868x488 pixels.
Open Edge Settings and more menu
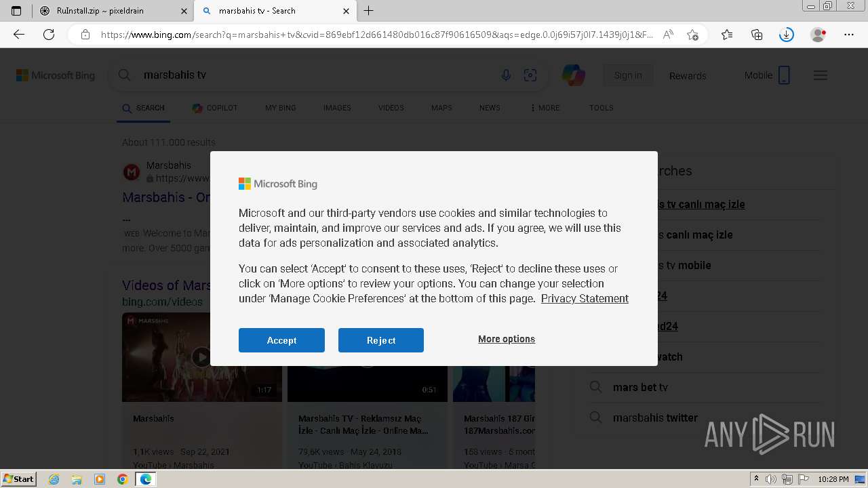(849, 35)
